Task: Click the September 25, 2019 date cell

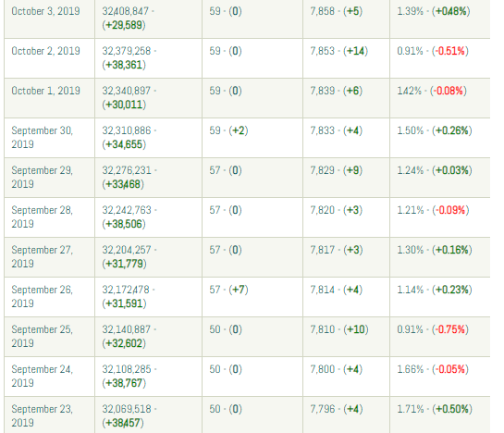Action: click(x=50, y=337)
